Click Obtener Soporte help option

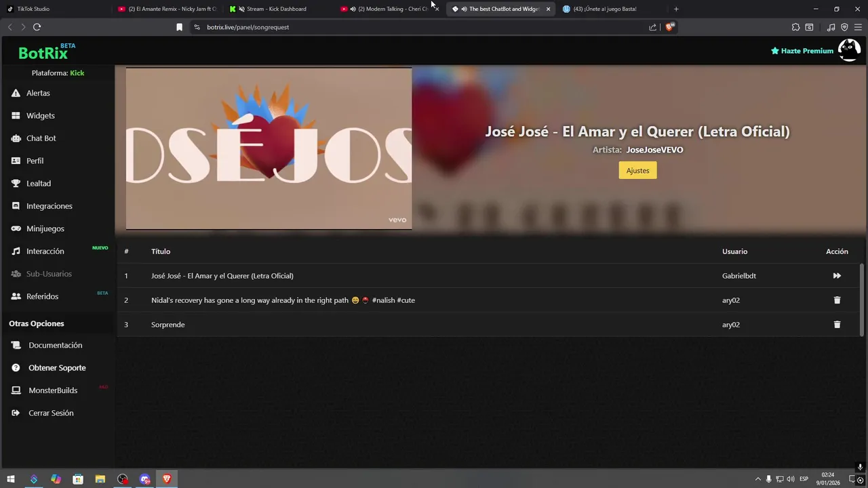point(57,368)
